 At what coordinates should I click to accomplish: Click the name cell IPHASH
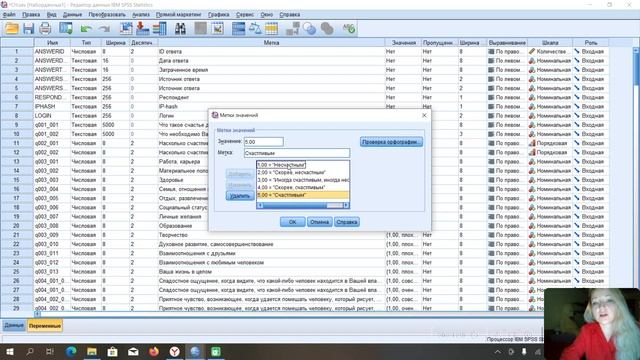[52, 107]
